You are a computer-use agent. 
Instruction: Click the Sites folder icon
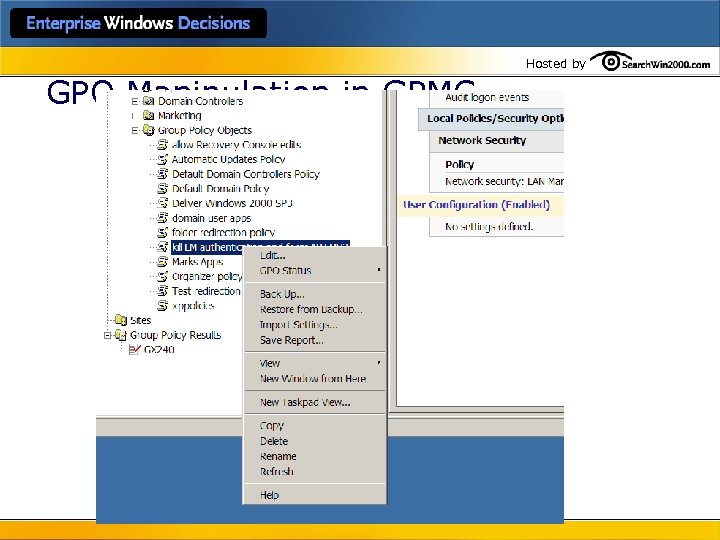click(121, 320)
